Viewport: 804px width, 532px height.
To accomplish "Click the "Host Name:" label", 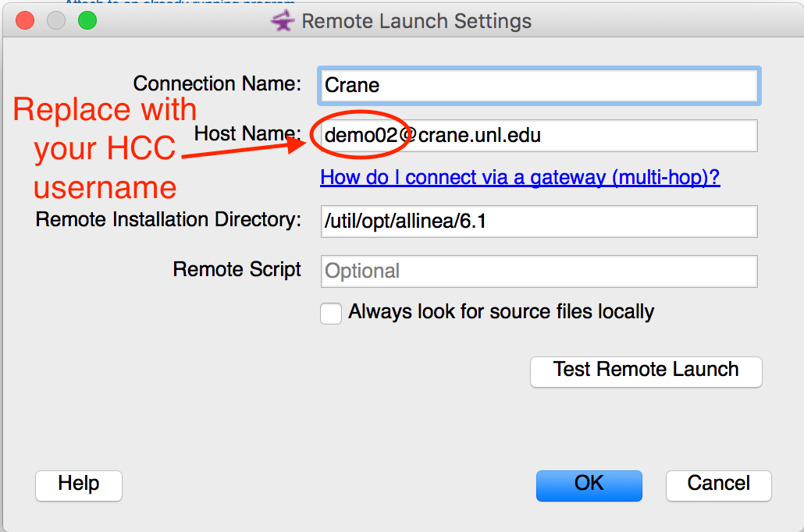I will 247,134.
